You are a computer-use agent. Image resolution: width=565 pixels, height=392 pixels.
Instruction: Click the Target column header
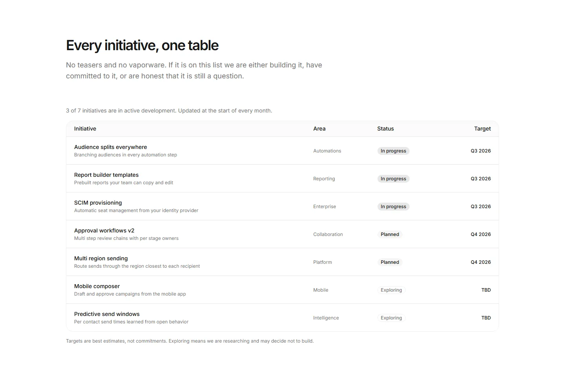click(x=482, y=129)
